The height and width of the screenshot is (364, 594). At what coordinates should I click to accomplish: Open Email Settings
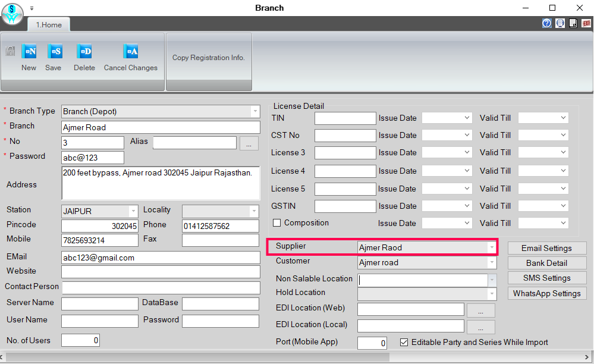pyautogui.click(x=546, y=248)
